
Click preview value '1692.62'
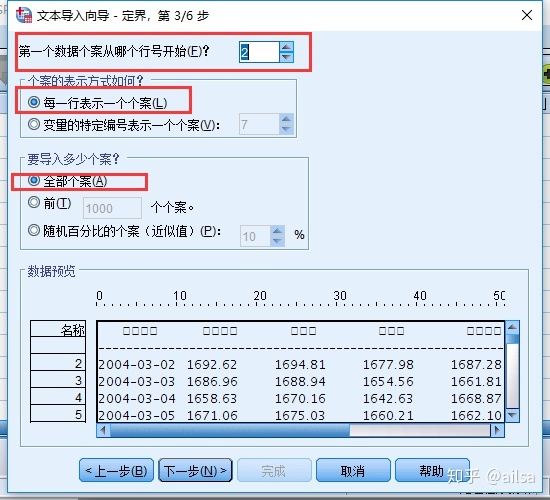click(x=212, y=365)
